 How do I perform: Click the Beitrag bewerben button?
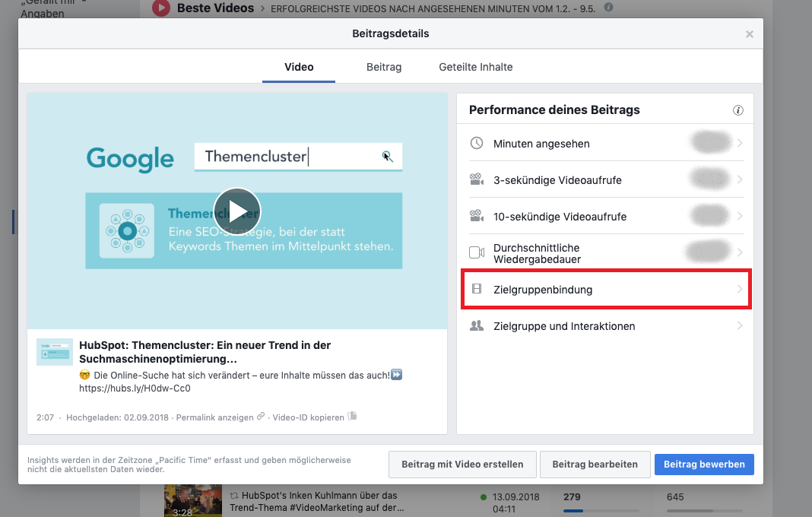tap(704, 465)
